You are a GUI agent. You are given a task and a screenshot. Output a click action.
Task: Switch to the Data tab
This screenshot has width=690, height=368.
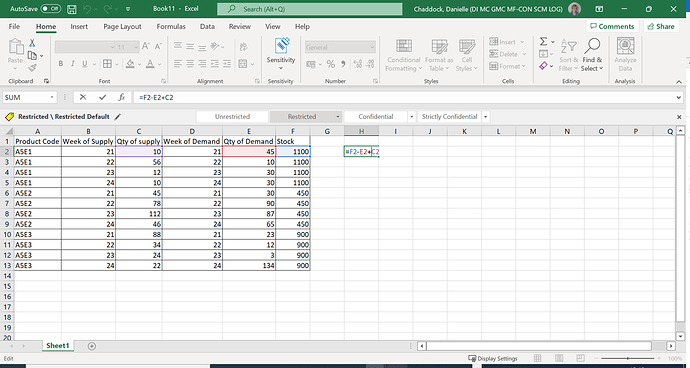pyautogui.click(x=207, y=26)
